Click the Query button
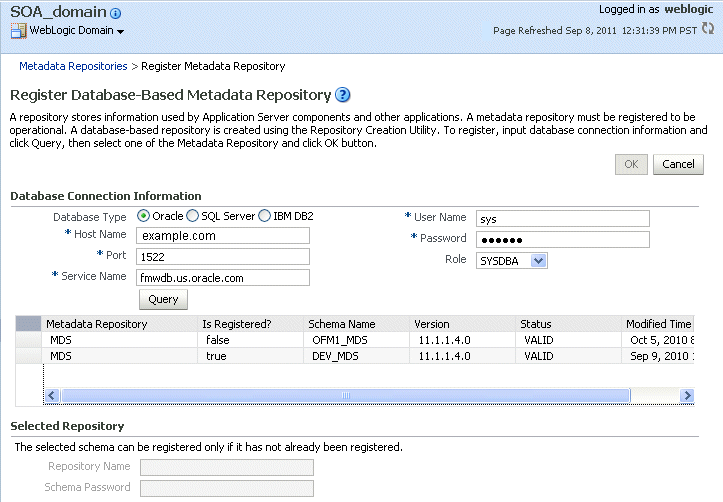The image size is (723, 502). click(163, 299)
